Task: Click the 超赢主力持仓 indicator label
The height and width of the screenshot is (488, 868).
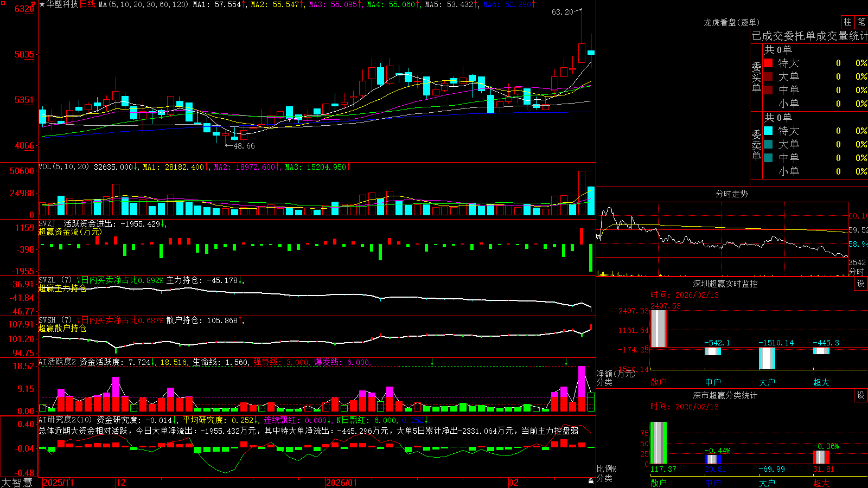Action: tap(62, 288)
